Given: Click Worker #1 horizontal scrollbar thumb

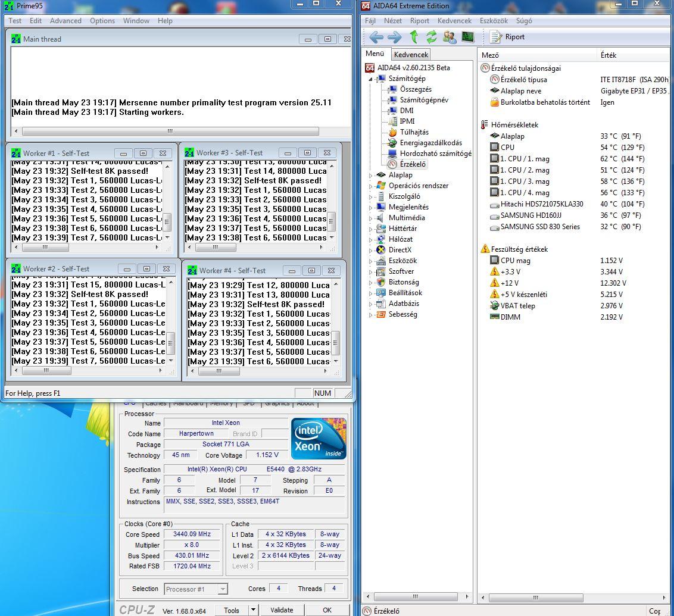Looking at the screenshot, I should point(45,248).
